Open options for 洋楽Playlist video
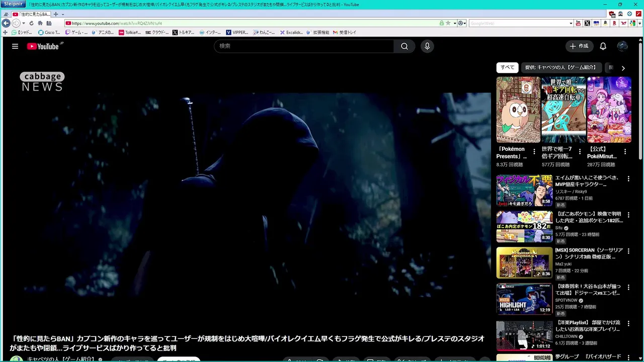This screenshot has width=644, height=362. (x=628, y=323)
